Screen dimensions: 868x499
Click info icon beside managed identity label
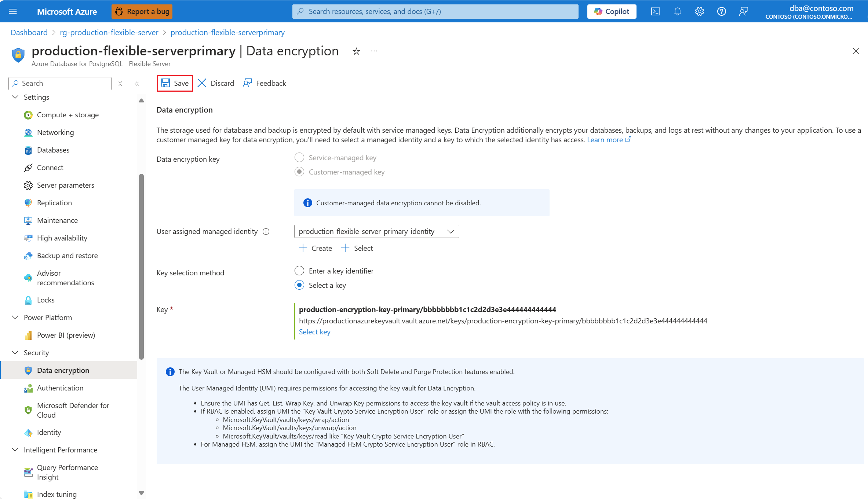coord(266,232)
